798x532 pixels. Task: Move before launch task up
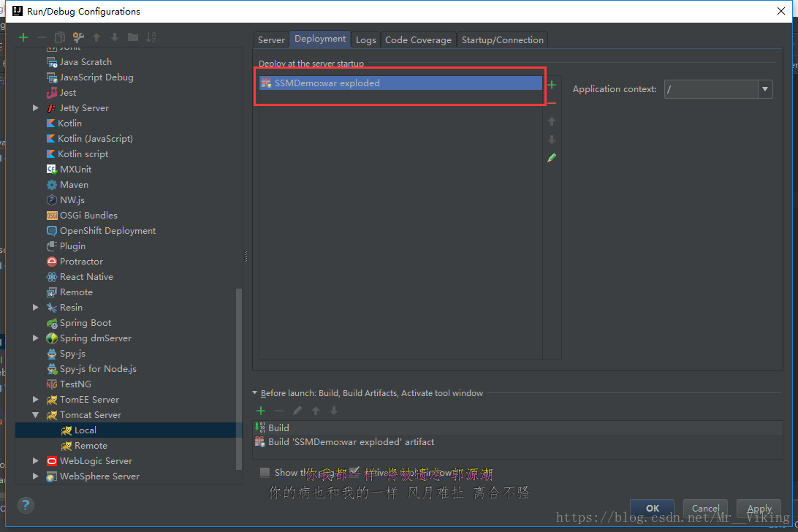tap(316, 411)
